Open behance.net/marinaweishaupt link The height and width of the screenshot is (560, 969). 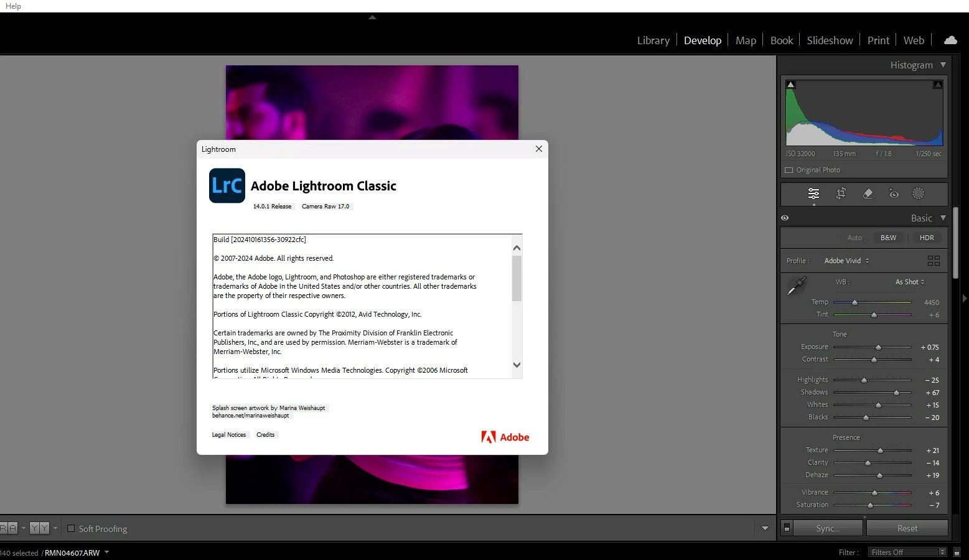[250, 416]
